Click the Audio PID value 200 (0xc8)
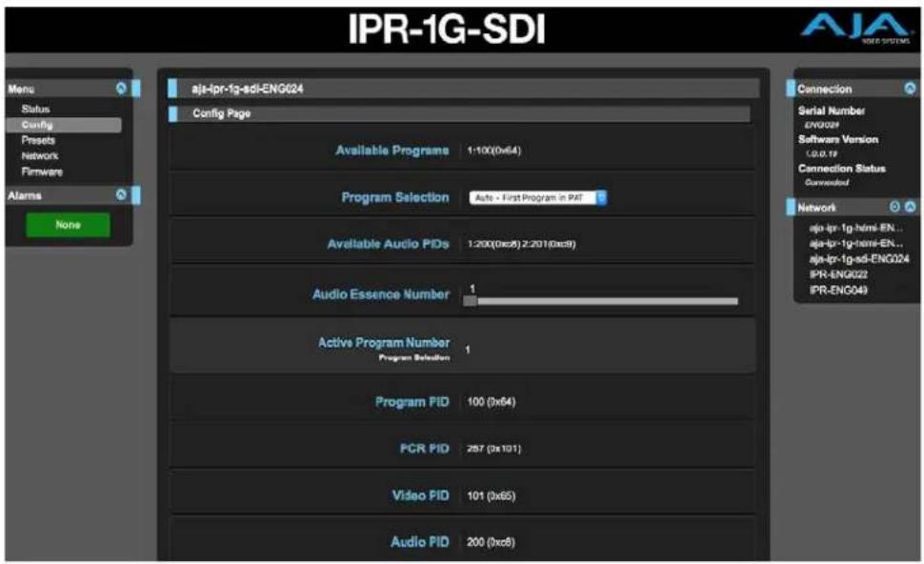 491,542
